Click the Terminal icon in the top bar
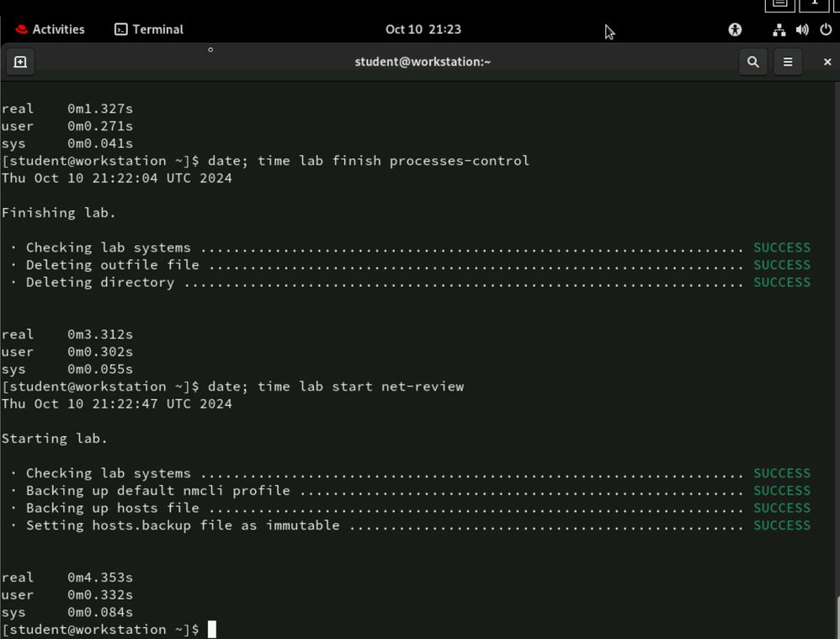The height and width of the screenshot is (639, 840). tap(121, 29)
